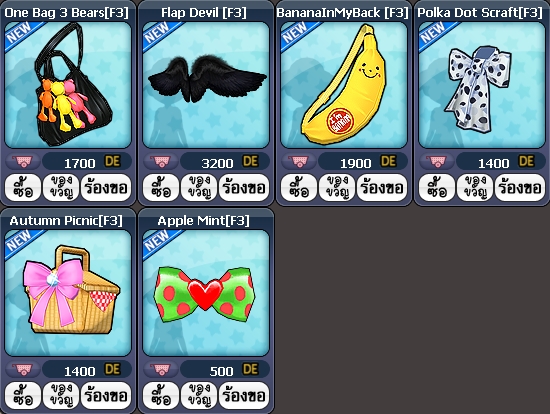Image resolution: width=550 pixels, height=414 pixels.
Task: Add One Bag 3 Bears to cart
Action: 23,161
